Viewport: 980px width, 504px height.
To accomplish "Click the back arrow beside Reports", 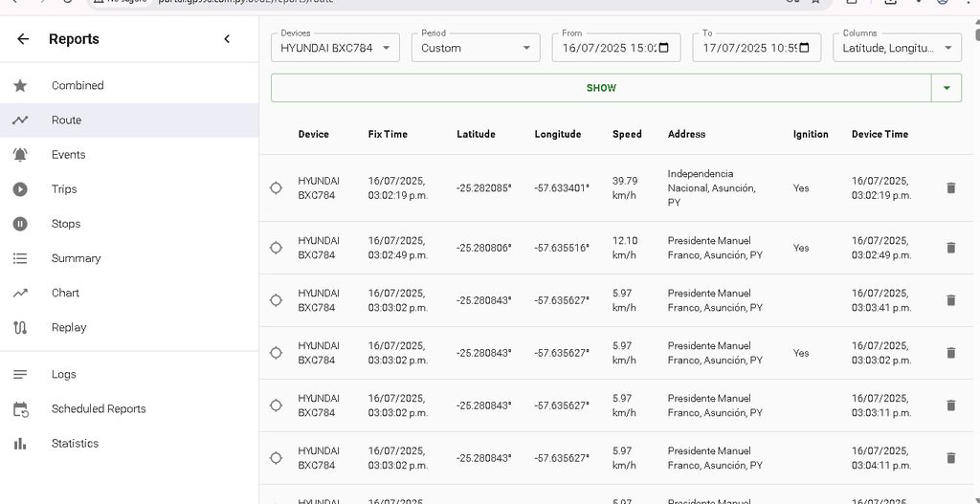I will tap(23, 39).
